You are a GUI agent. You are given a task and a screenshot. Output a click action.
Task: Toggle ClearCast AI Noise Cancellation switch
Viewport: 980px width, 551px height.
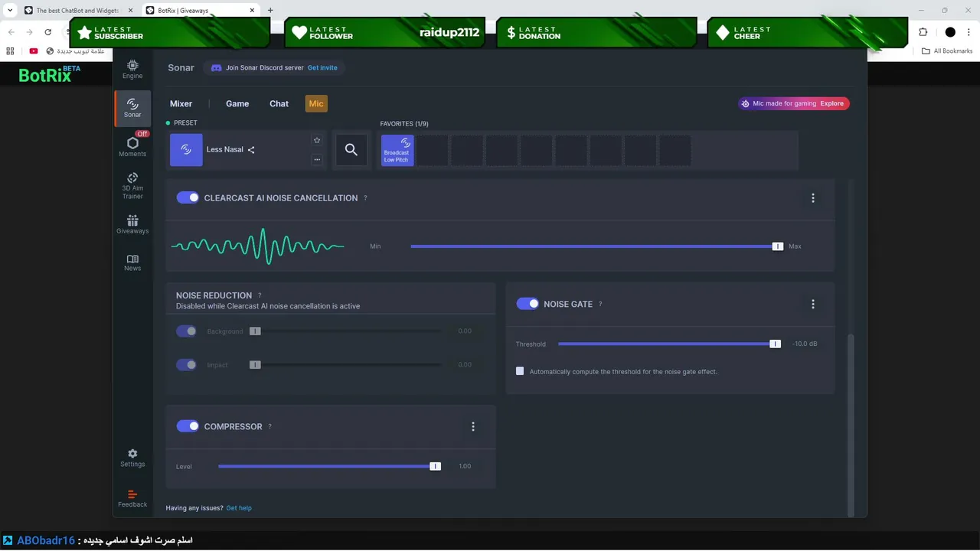click(x=188, y=197)
